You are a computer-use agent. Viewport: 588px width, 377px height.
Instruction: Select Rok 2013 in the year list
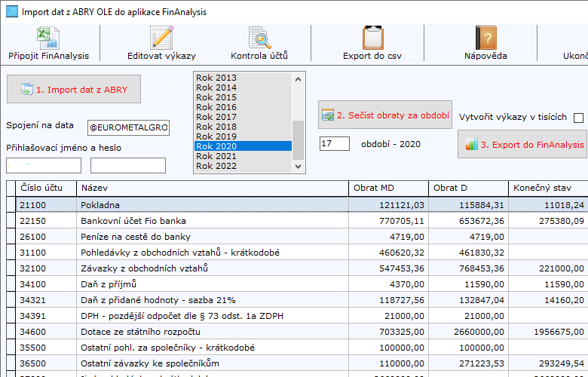click(243, 78)
